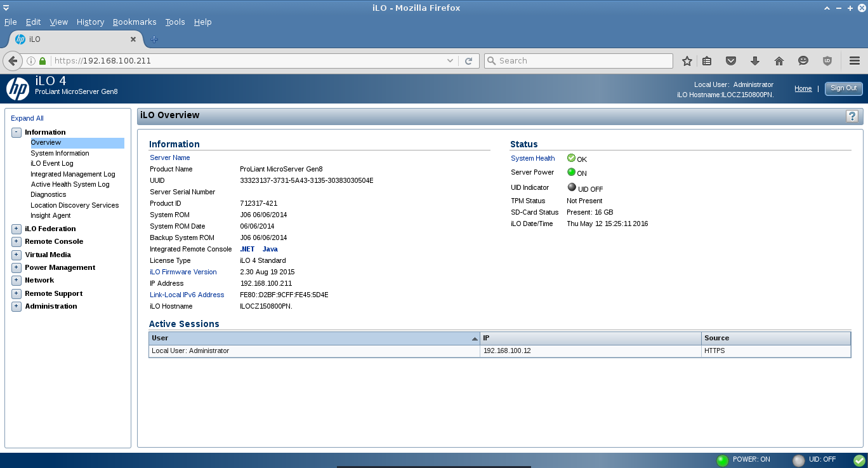This screenshot has height=468, width=868.
Task: Open iLO Event Log
Action: (52, 163)
